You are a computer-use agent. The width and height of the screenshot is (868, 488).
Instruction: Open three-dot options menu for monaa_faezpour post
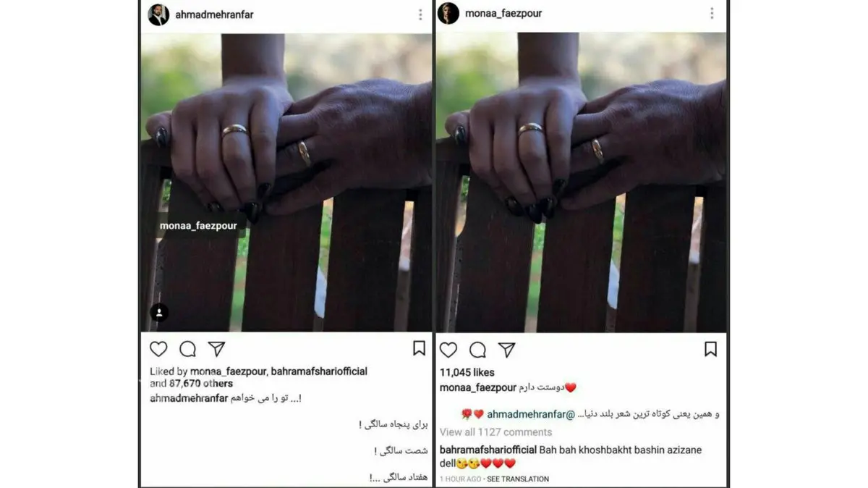pos(712,13)
